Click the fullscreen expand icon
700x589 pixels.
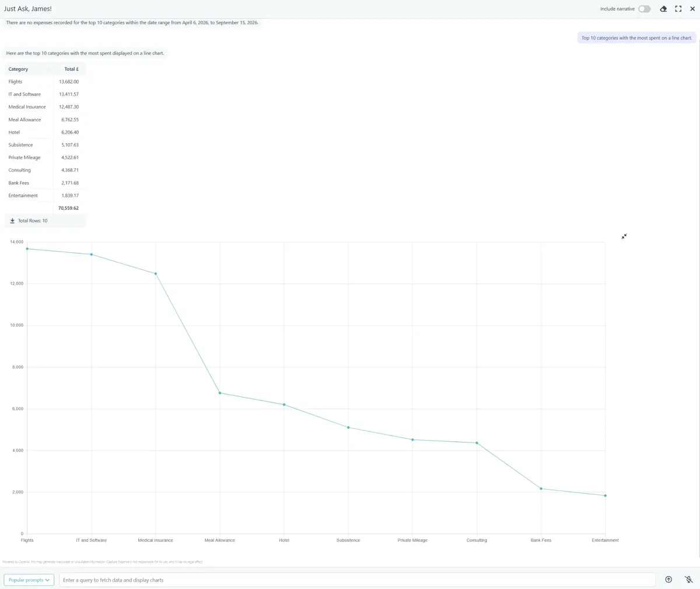pos(678,9)
